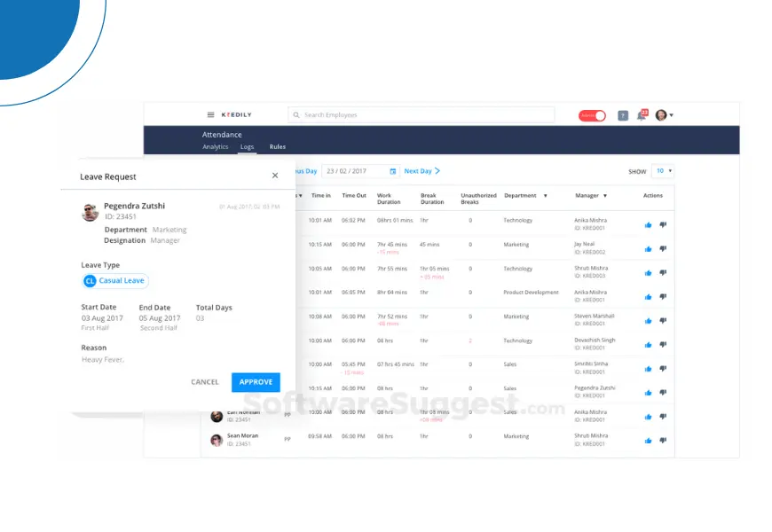Viewport: 772px width, 532px height.
Task: Thumbs up the Steven Marshall row
Action: (x=648, y=321)
